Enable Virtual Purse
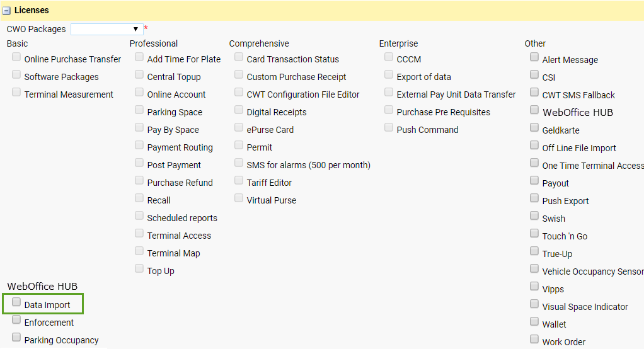 pos(239,198)
